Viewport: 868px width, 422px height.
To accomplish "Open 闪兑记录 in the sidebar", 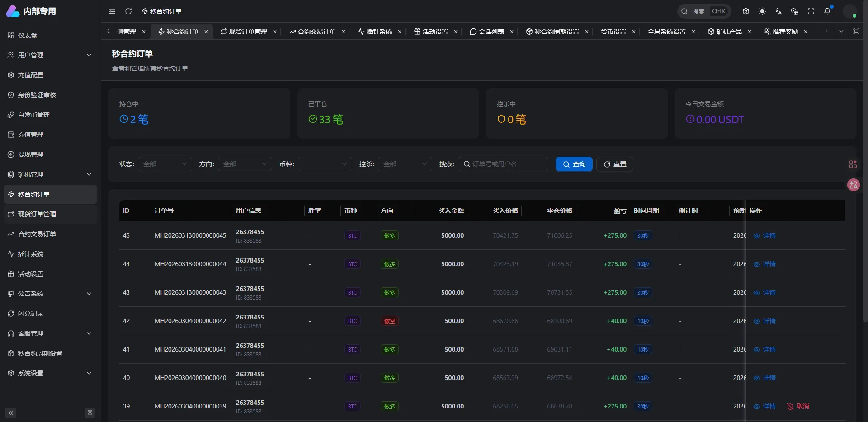I will pos(50,314).
